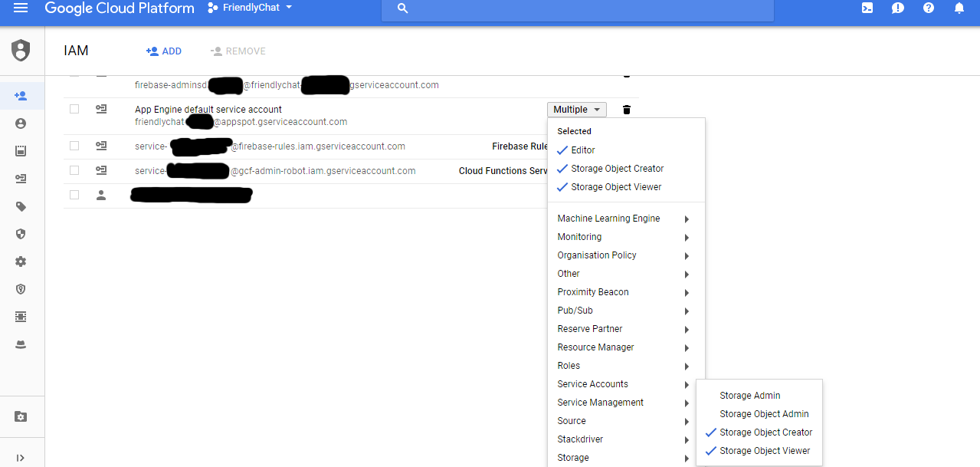Select Storage Admin role

coord(759,396)
